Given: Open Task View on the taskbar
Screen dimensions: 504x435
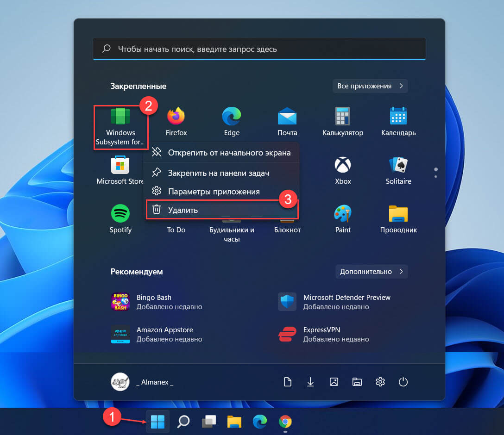Looking at the screenshot, I should pos(209,422).
